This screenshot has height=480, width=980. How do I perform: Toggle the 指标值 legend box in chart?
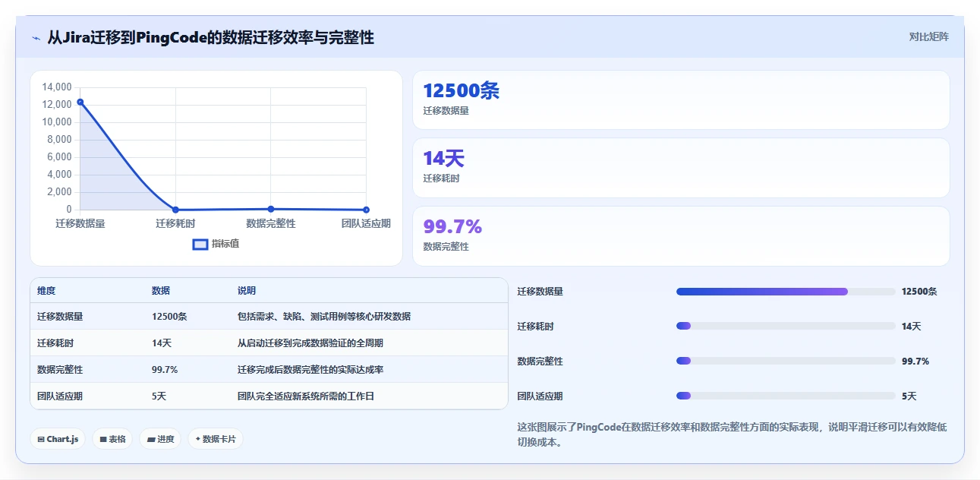point(200,244)
